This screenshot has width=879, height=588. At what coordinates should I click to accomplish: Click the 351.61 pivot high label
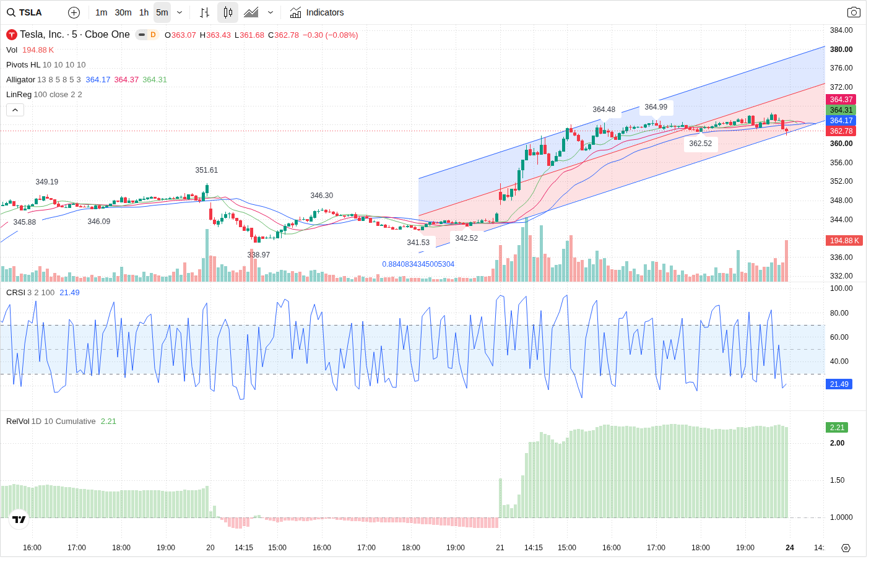click(207, 170)
